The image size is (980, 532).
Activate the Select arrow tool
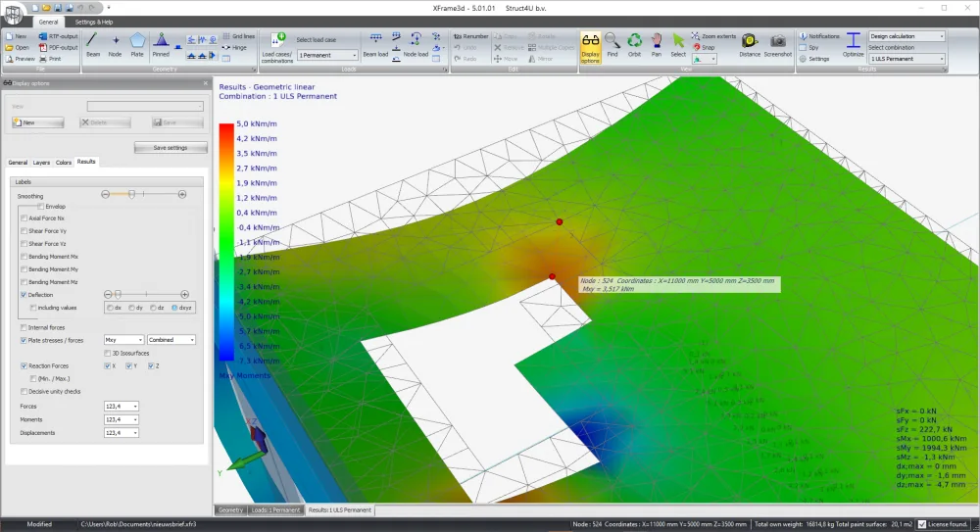tap(678, 45)
